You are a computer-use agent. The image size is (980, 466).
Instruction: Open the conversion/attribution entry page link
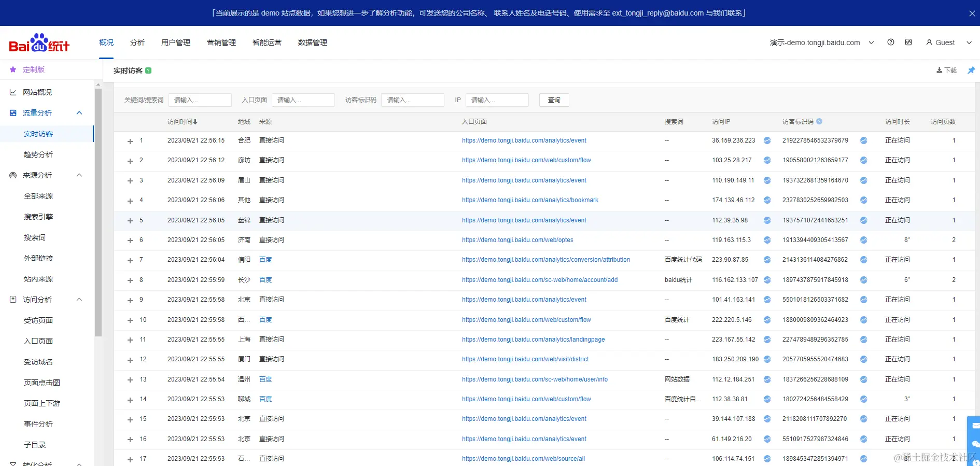tap(546, 260)
